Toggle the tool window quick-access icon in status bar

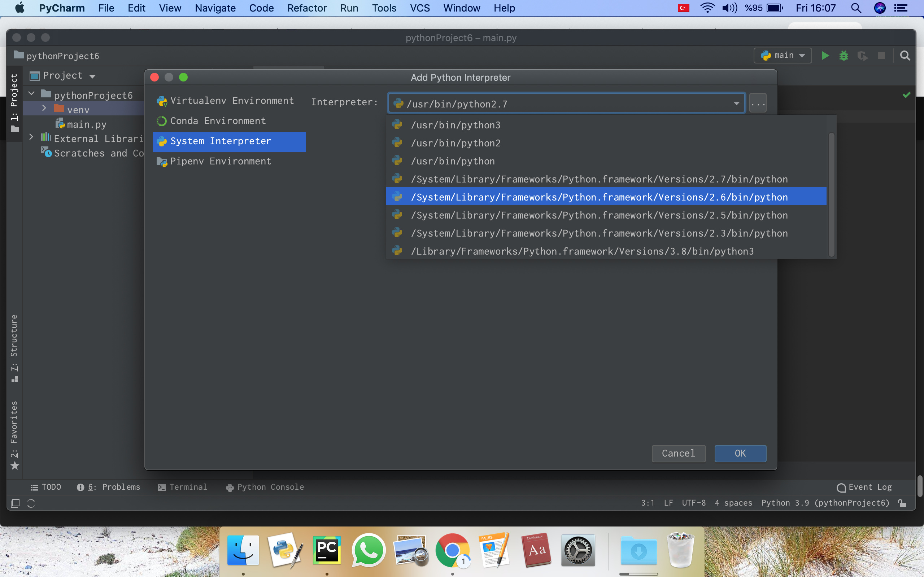(x=15, y=503)
